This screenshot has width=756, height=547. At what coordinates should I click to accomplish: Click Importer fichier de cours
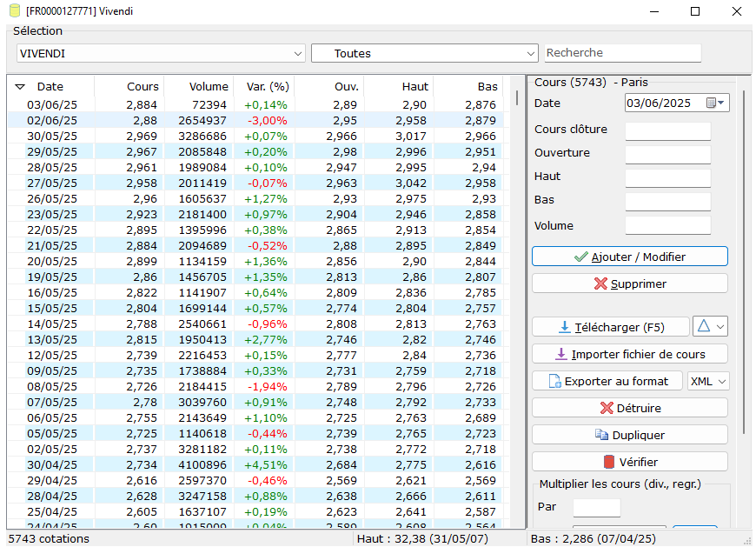click(630, 354)
